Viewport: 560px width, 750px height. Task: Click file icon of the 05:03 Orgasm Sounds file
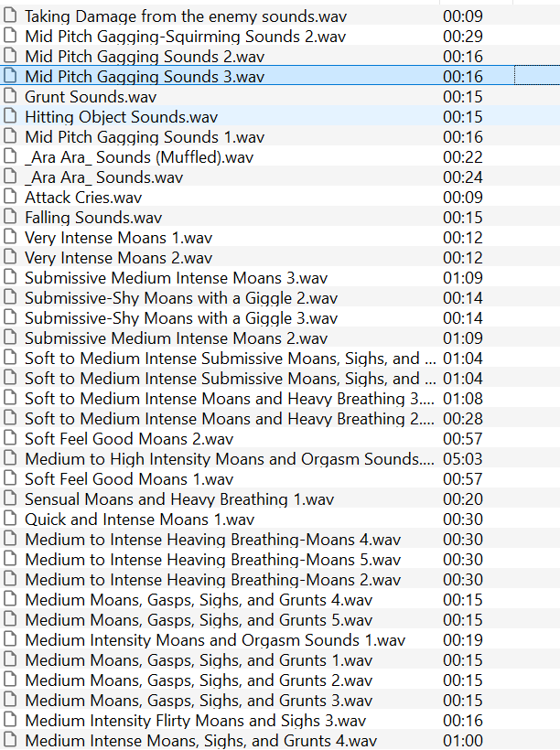pos(9,457)
